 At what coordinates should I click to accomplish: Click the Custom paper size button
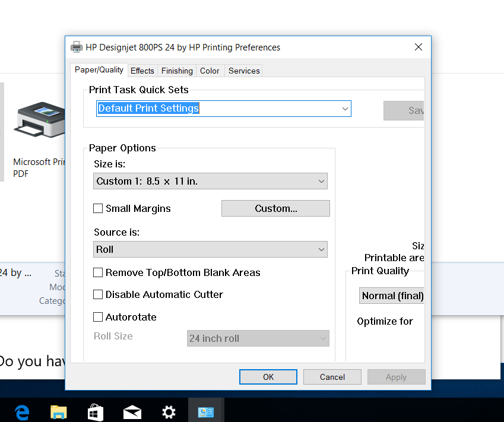(275, 208)
